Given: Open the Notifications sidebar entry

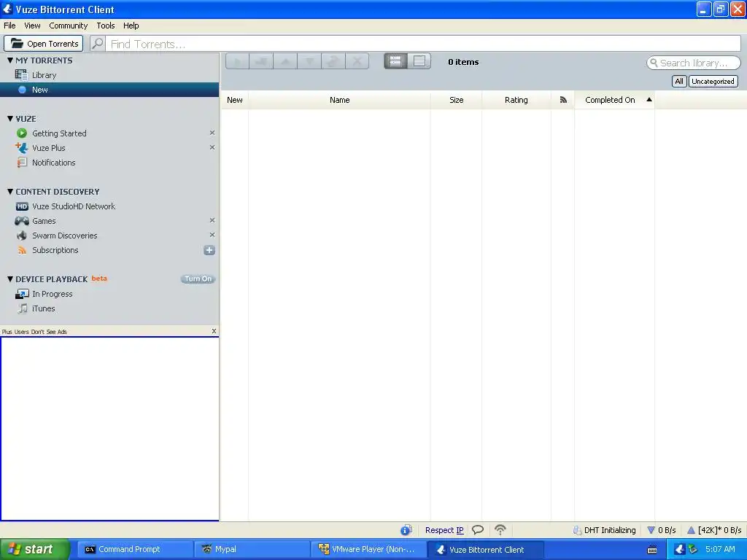Looking at the screenshot, I should [x=53, y=163].
